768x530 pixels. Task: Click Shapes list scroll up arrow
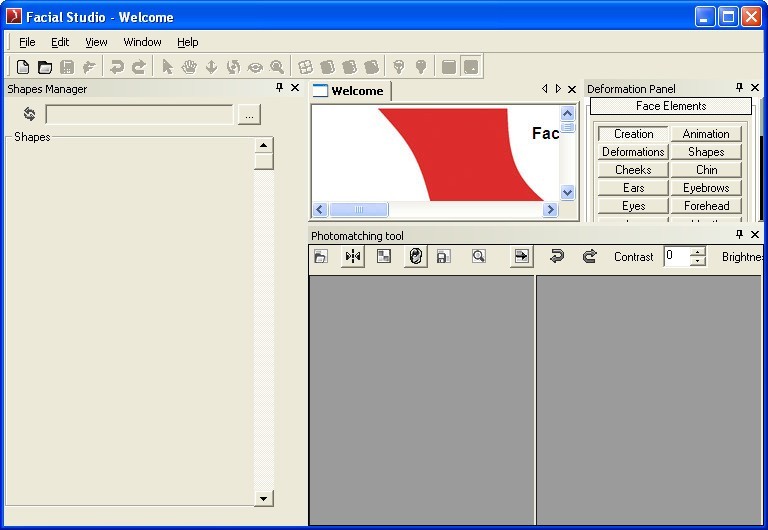[264, 145]
